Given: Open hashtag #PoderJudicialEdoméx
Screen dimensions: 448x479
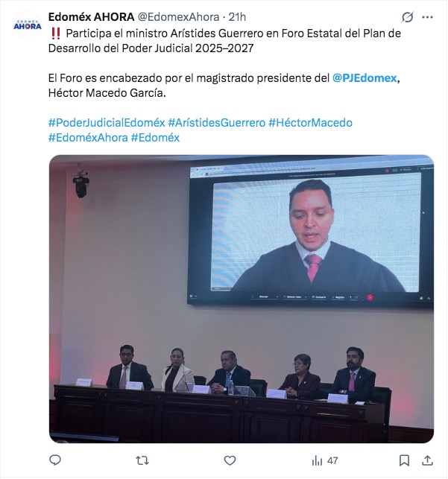Looking at the screenshot, I should (x=107, y=123).
